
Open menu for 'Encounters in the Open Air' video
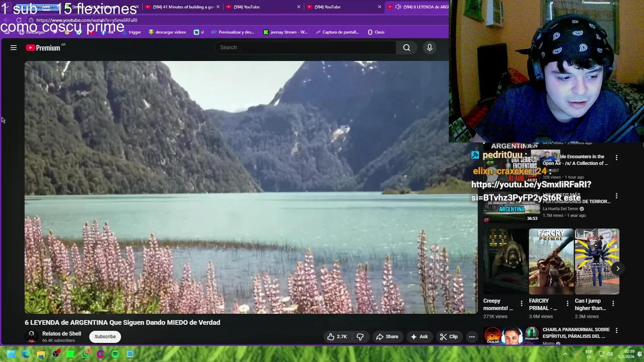click(616, 157)
